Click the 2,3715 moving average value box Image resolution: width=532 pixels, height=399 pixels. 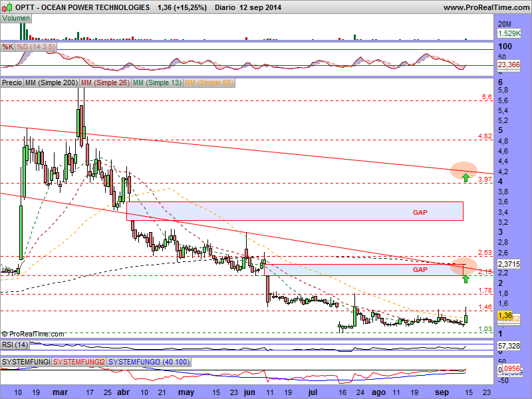pos(509,264)
